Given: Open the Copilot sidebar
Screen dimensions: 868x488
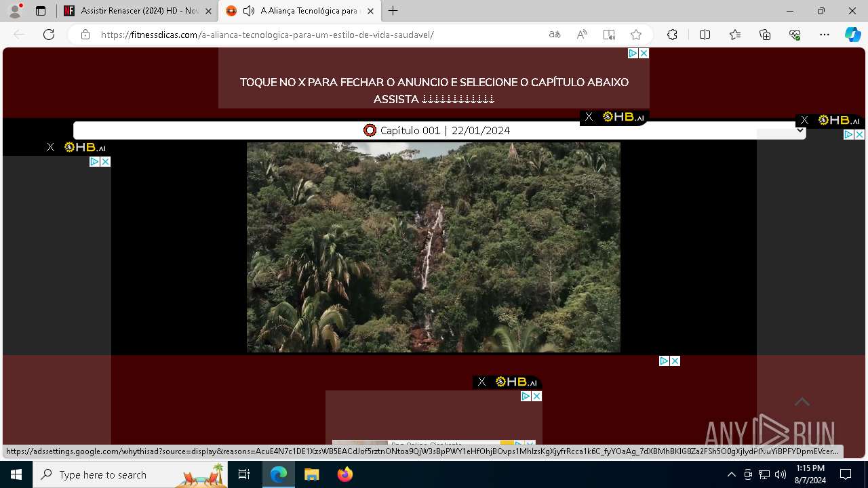Looking at the screenshot, I should pyautogui.click(x=853, y=35).
